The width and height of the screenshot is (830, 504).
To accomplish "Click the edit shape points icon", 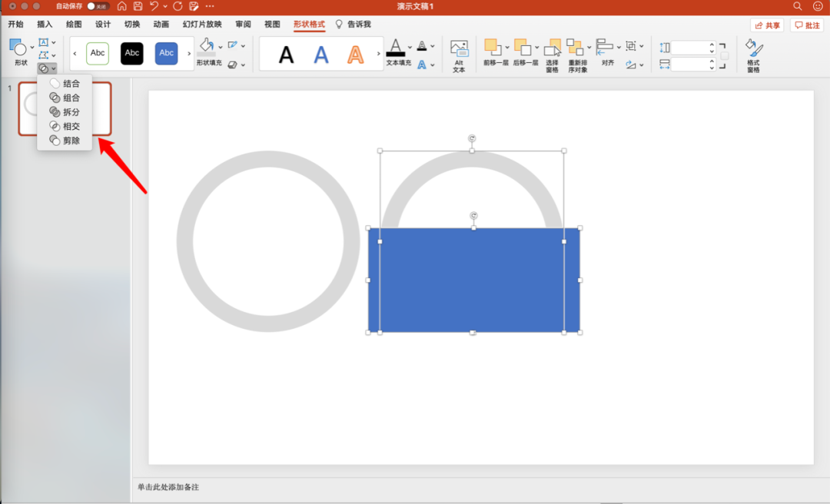I will click(x=43, y=55).
